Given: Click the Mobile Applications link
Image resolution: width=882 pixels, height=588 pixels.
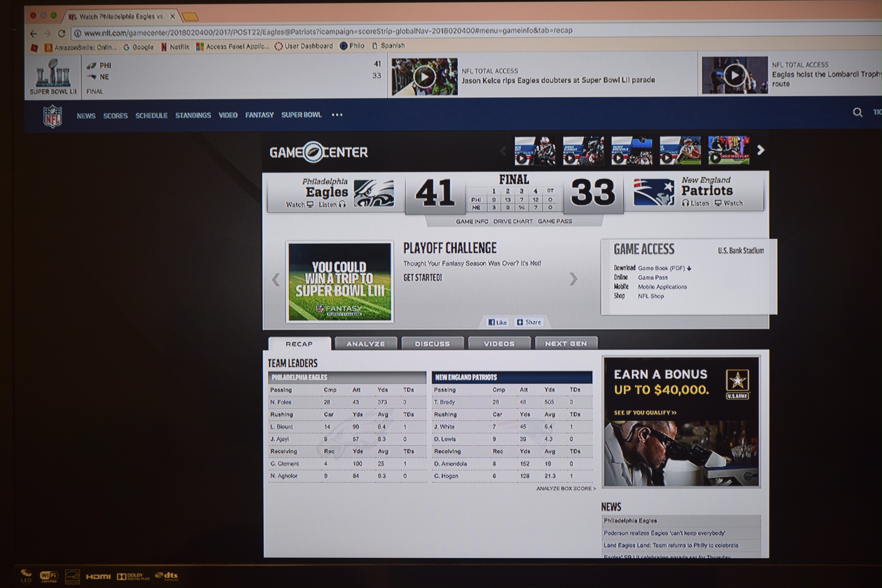Looking at the screenshot, I should tap(662, 287).
